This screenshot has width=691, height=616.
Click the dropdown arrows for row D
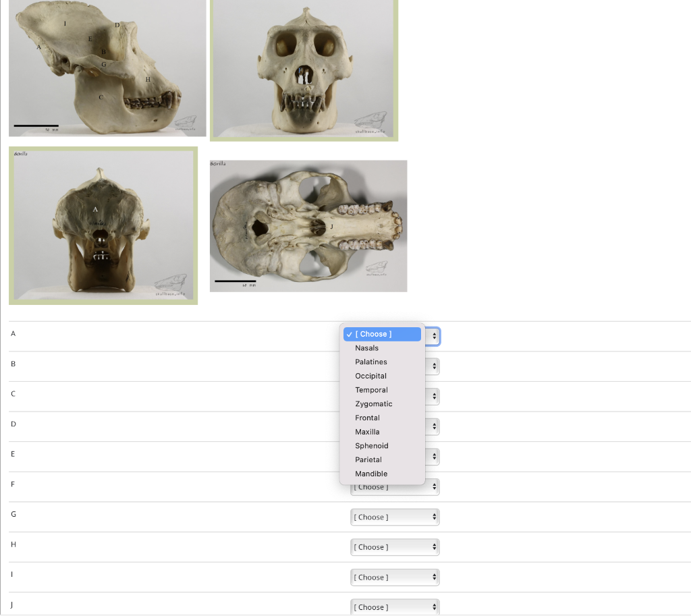[434, 426]
